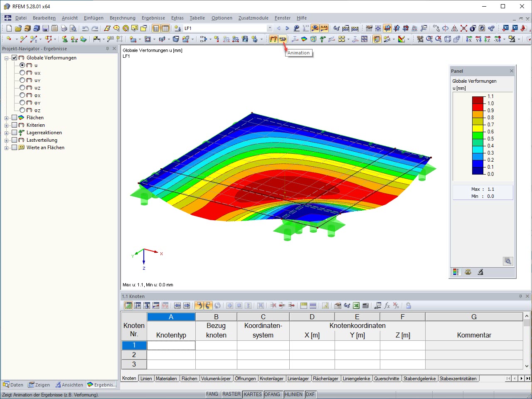Select the uy radio button

22,80
